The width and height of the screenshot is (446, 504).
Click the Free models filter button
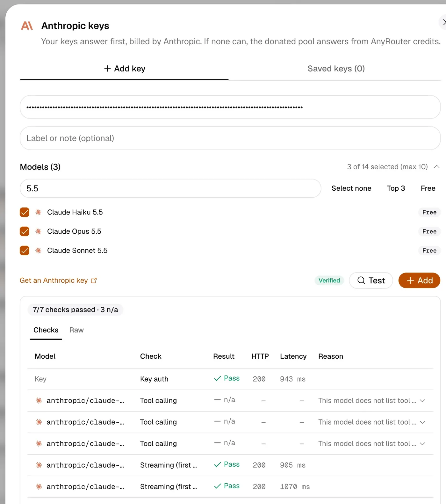point(428,188)
